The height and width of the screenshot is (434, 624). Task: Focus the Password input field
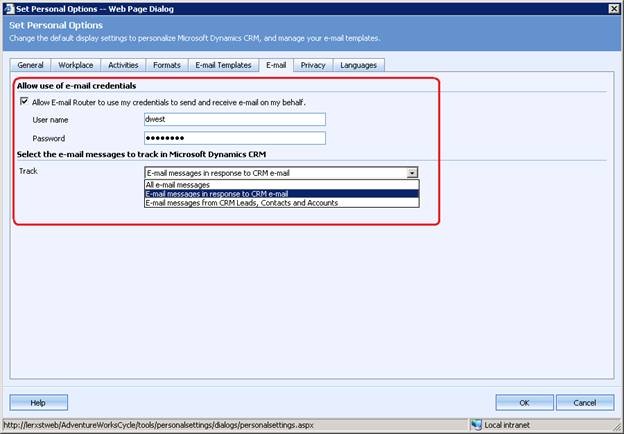[235, 137]
